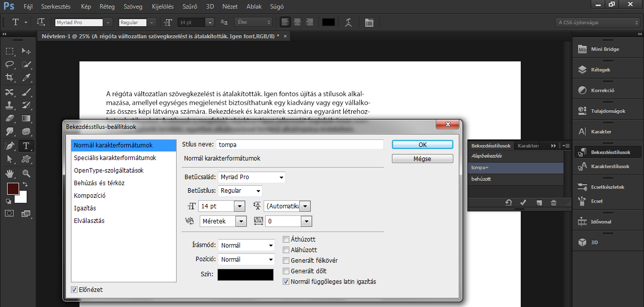
Task: Select the Rectangular Marquee tool
Action: point(10,51)
